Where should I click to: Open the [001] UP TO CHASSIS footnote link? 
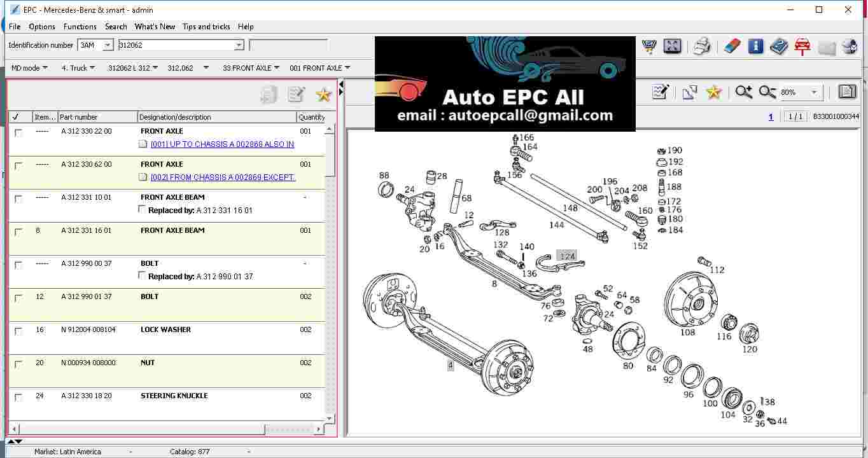tap(222, 144)
